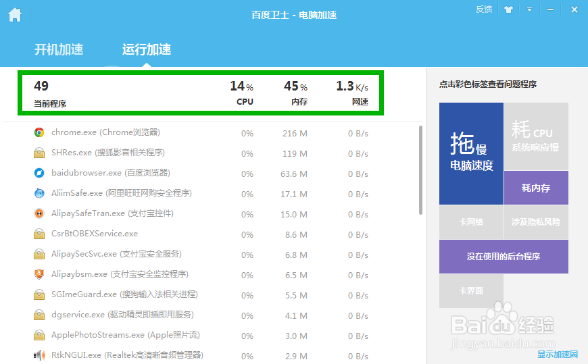Viewport: 588px width, 364px height.
Task: Click the CsrBtOBEXService.exe icon
Action: (x=39, y=234)
